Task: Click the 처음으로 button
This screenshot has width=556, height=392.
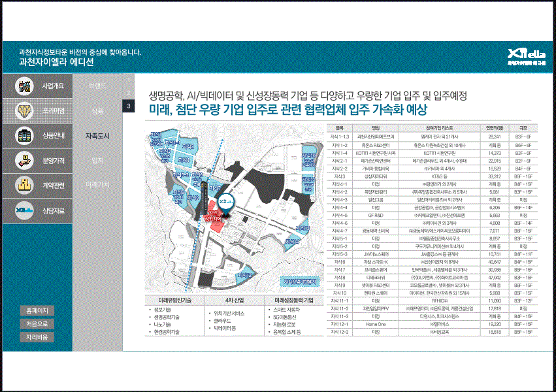Action: click(x=37, y=323)
